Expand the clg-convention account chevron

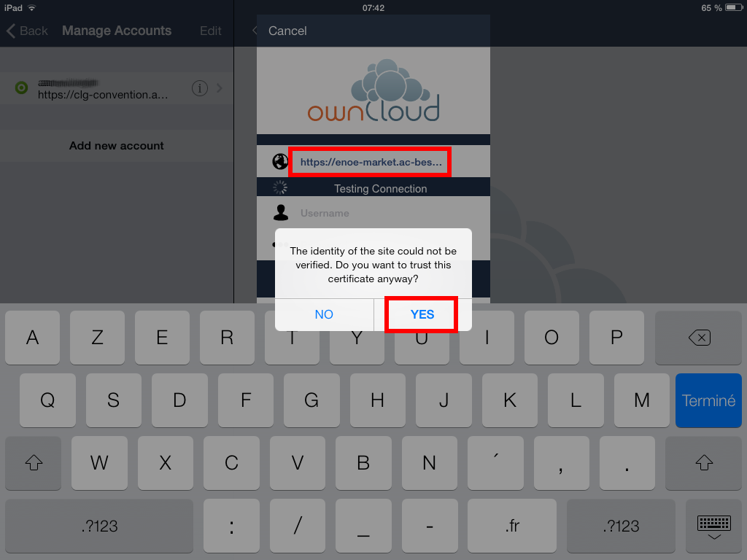click(219, 88)
